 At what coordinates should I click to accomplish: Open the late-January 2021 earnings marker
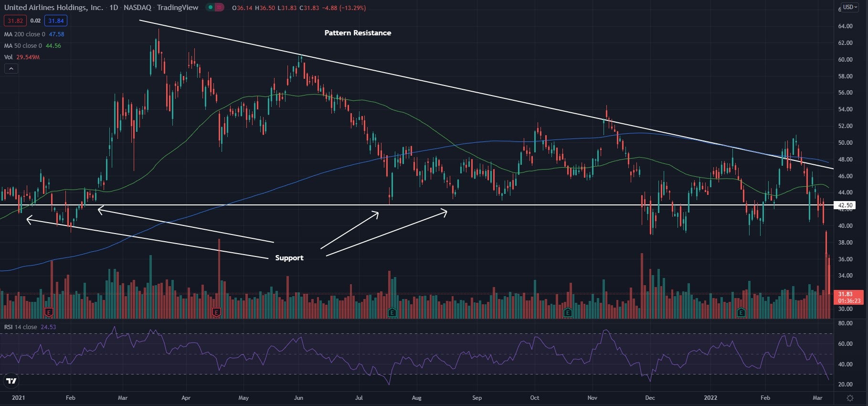[x=48, y=312]
